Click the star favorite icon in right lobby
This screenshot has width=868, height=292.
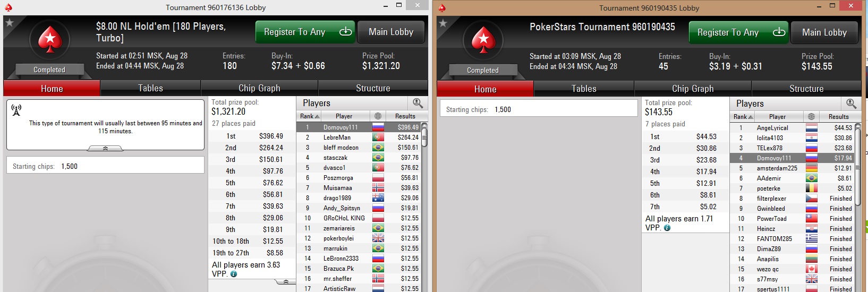click(x=442, y=23)
